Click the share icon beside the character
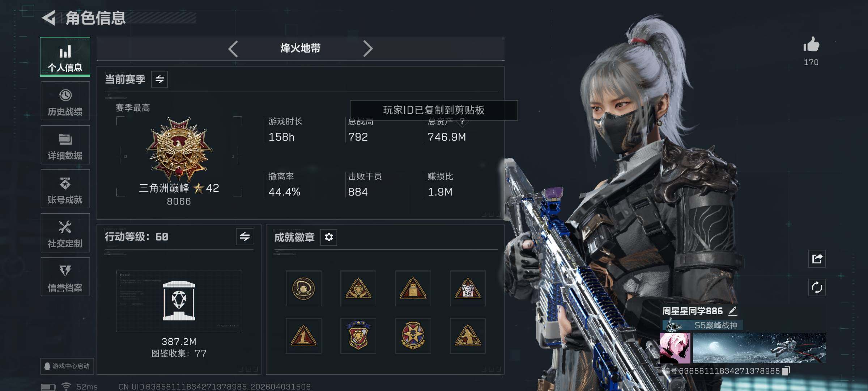 pyautogui.click(x=817, y=259)
